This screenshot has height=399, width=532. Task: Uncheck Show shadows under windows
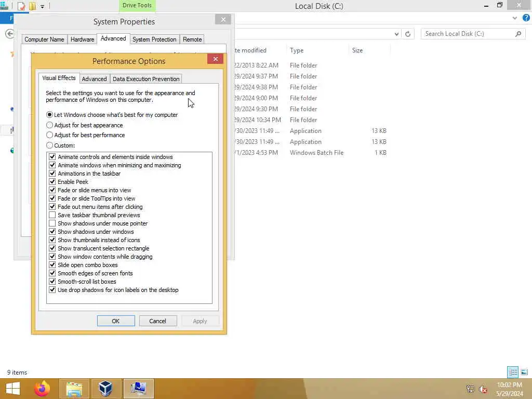pos(52,232)
